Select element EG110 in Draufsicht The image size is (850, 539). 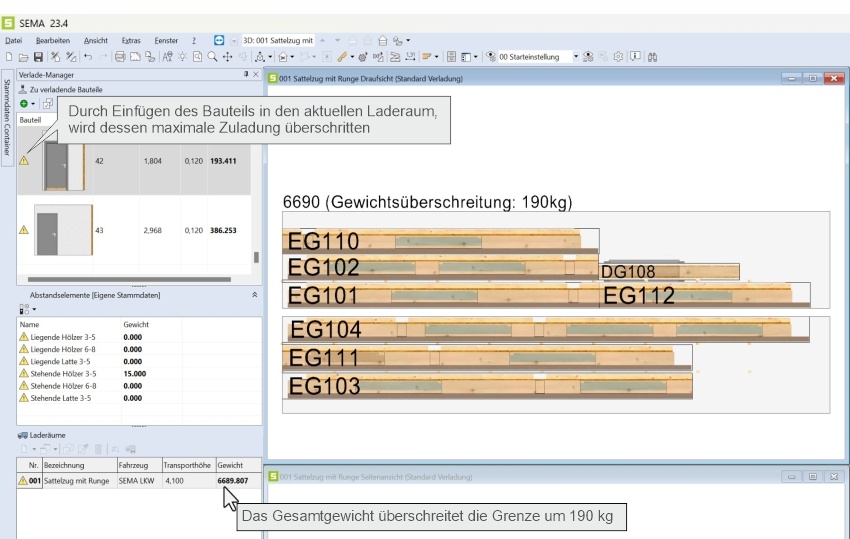440,241
